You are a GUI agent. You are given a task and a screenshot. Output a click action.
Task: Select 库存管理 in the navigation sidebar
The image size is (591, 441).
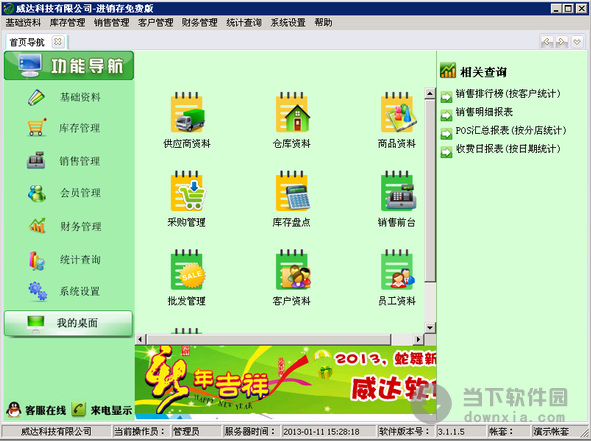[80, 128]
